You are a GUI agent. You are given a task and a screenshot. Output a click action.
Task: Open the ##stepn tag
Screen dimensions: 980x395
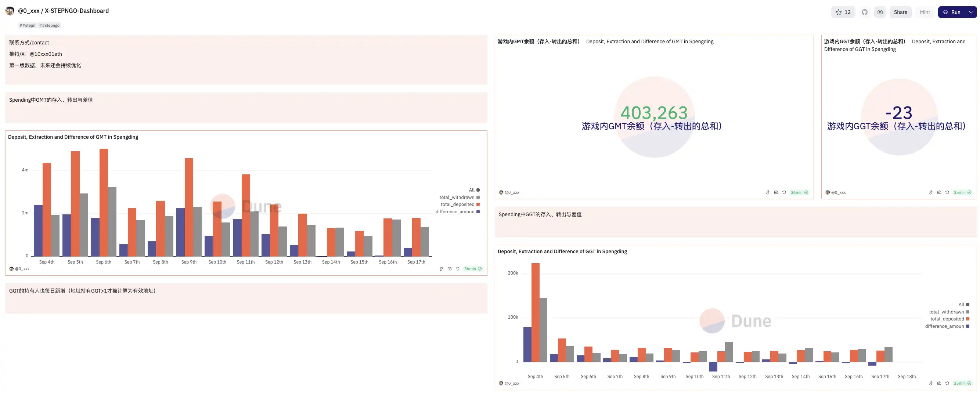tap(28, 25)
